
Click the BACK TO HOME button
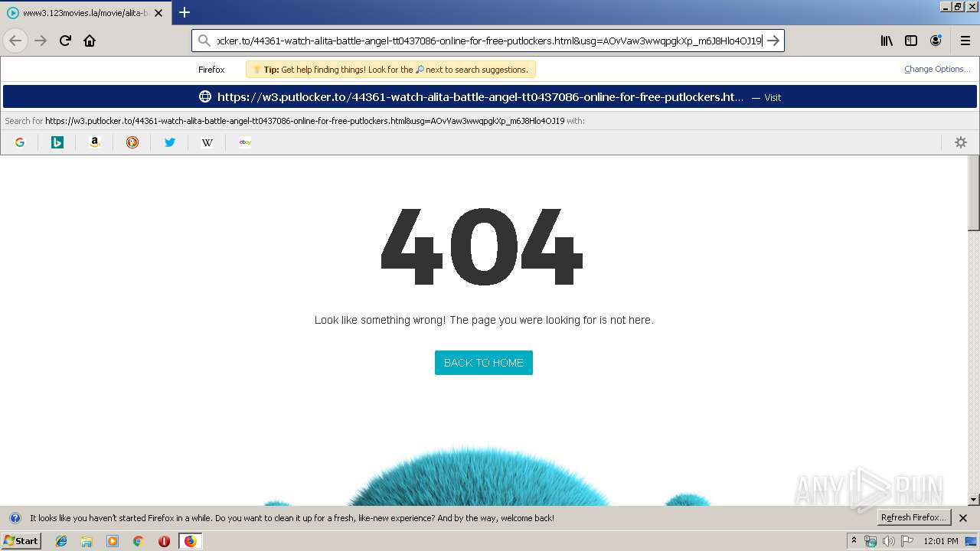[x=484, y=363]
